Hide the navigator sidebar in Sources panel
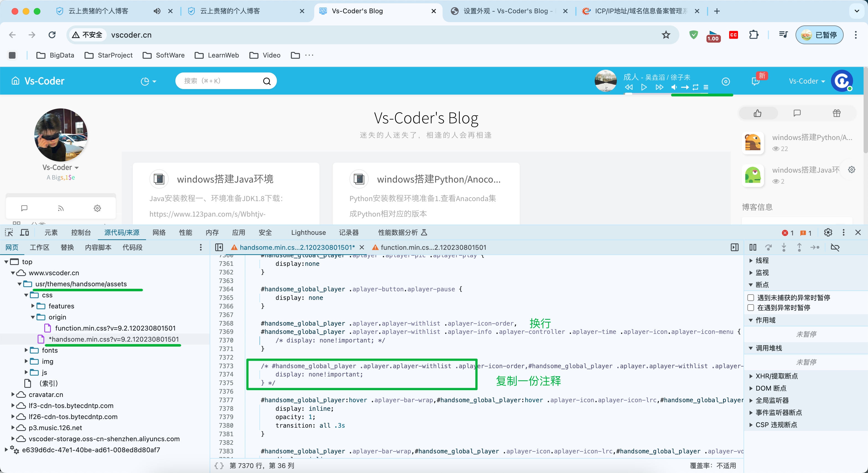The image size is (868, 473). tap(219, 247)
